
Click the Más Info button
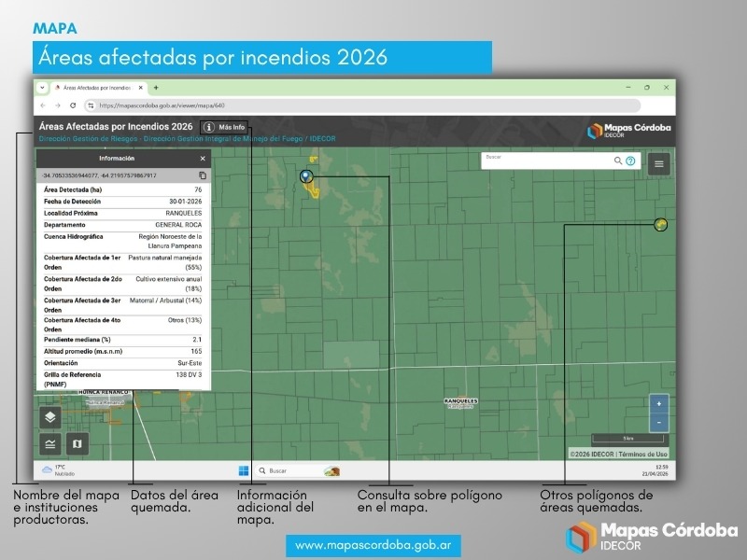[x=226, y=127]
